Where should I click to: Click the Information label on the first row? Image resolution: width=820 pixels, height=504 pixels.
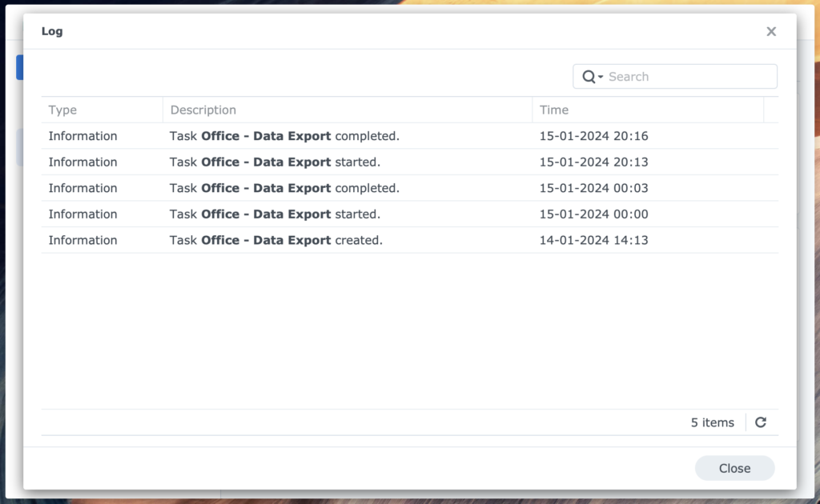point(82,136)
